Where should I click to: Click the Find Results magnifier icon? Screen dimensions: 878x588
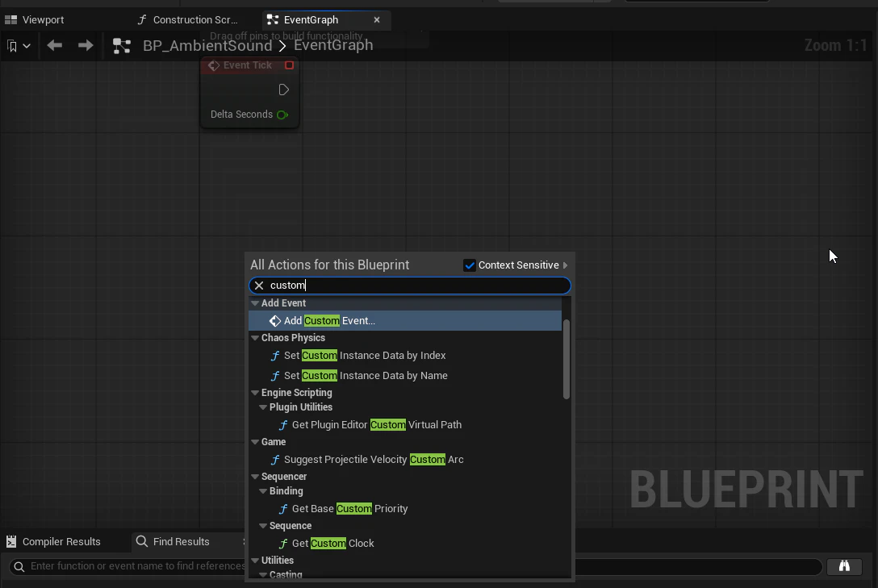pos(142,541)
